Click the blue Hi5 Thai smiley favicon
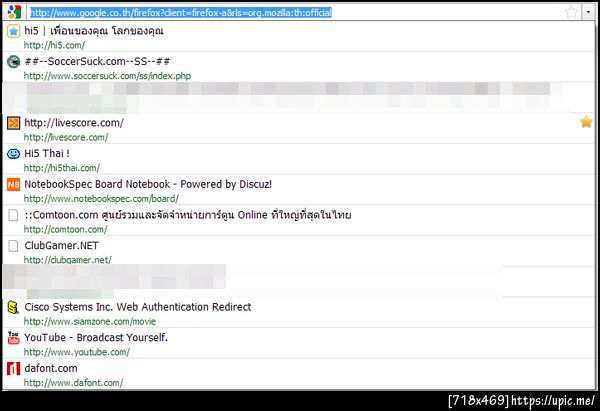 [x=13, y=154]
